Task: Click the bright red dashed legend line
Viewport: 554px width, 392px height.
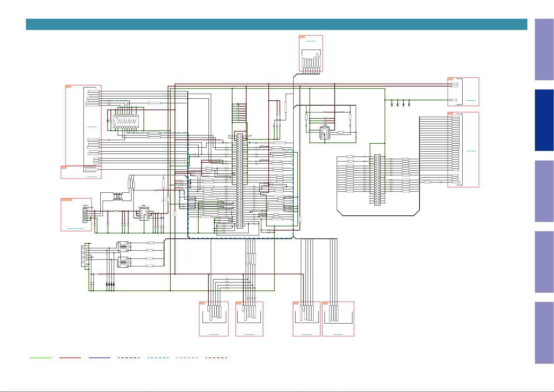Action: click(x=216, y=357)
